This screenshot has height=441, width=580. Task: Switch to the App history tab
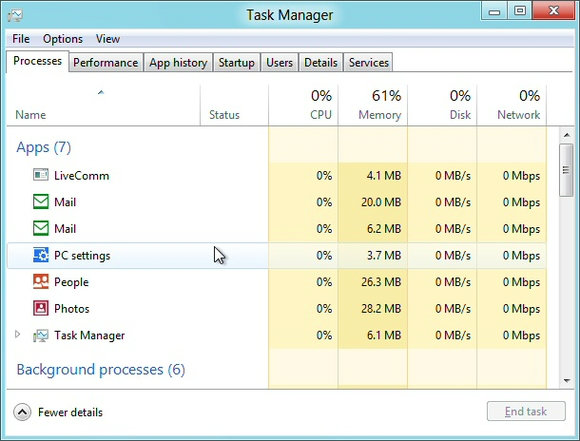178,63
